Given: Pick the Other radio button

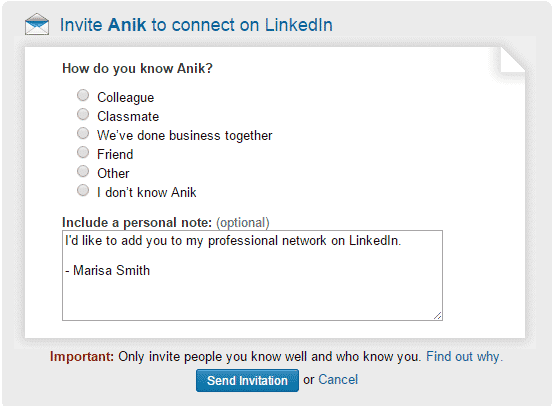Looking at the screenshot, I should coord(83,171).
